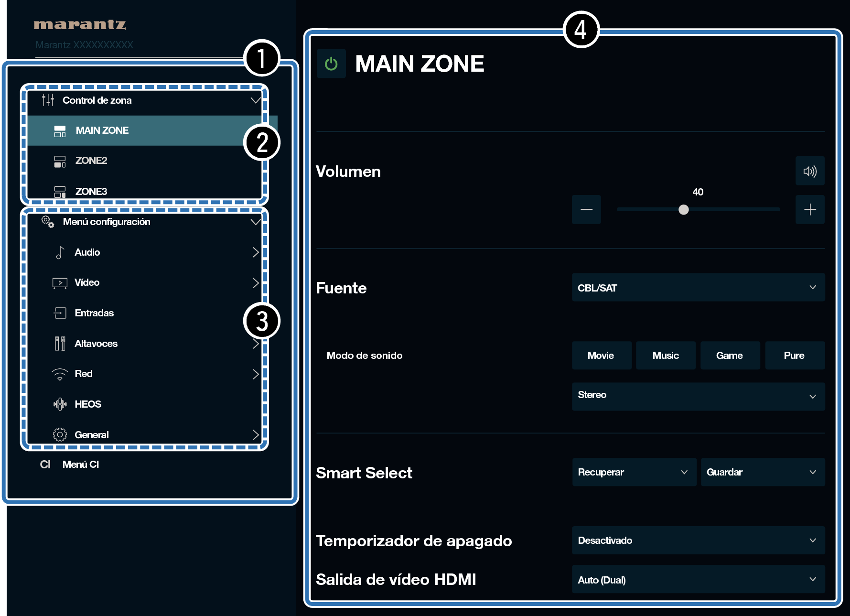Mute the volume with speaker icon

(x=809, y=171)
